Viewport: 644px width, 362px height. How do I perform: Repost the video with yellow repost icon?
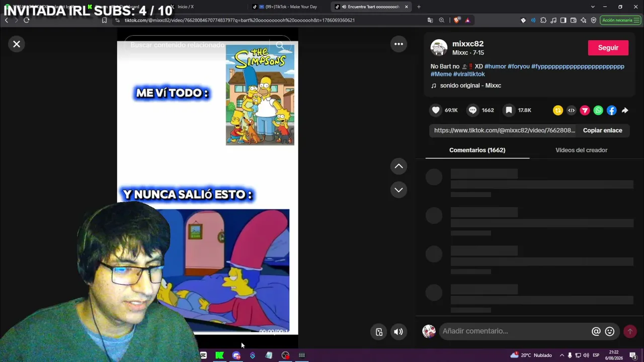point(557,110)
